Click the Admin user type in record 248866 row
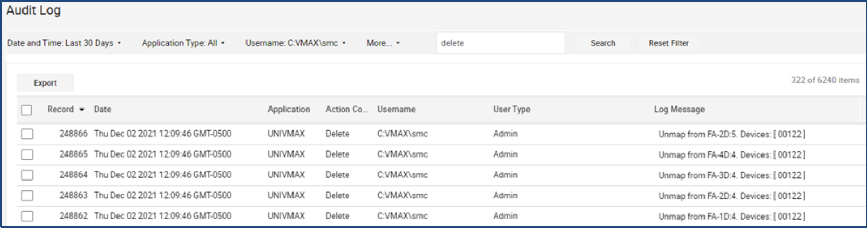This screenshot has height=228, width=868. coord(505,134)
